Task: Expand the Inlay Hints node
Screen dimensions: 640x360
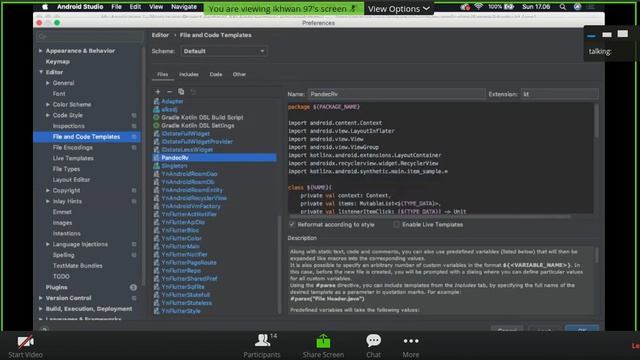Action: 48,201
